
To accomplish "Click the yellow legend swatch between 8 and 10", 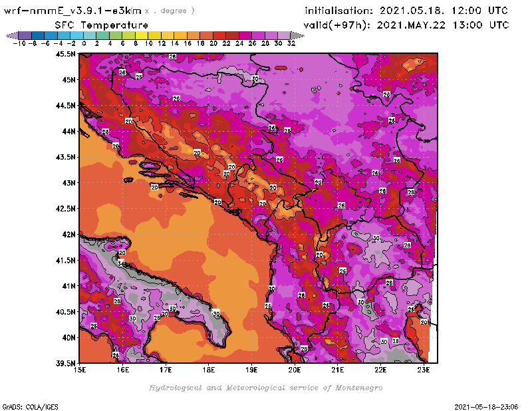I will [142, 35].
